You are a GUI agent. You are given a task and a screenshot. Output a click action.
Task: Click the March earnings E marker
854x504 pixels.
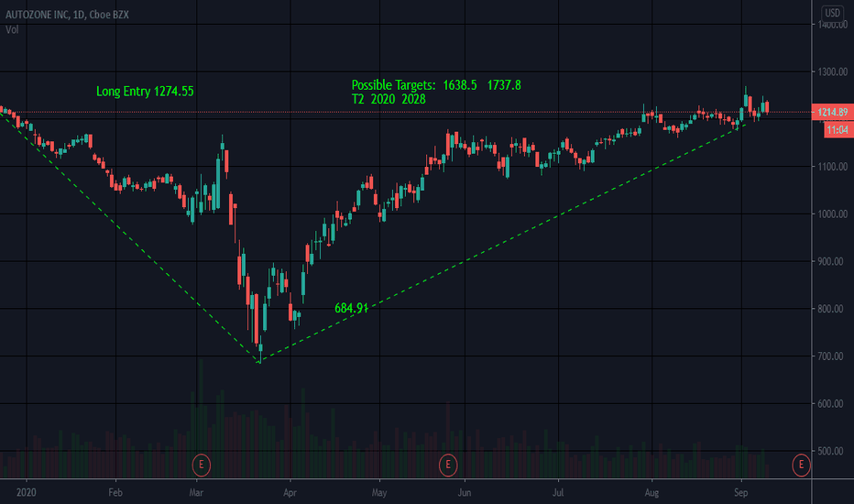pos(201,465)
